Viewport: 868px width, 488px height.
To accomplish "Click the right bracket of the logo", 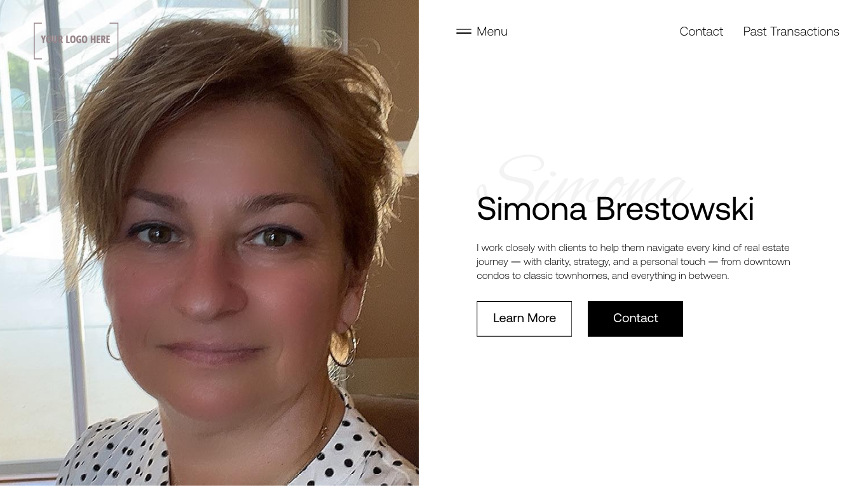I will pos(114,41).
